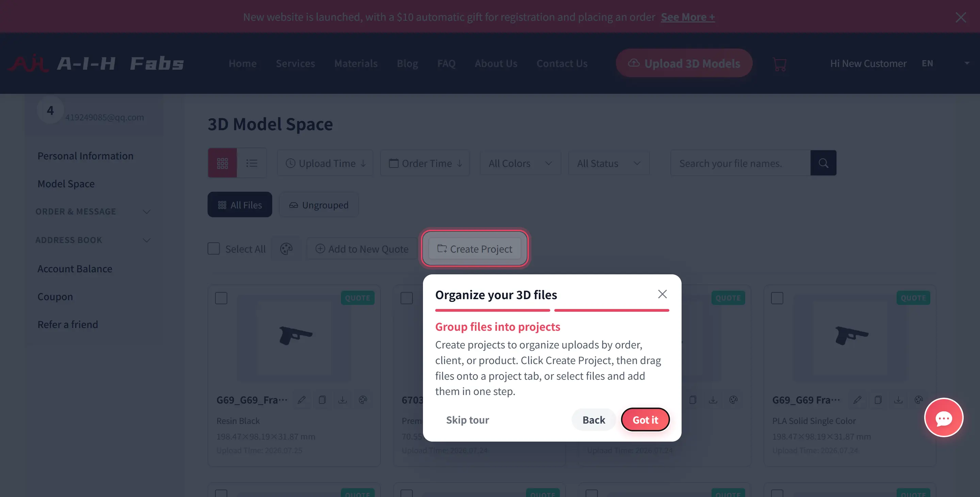Open the FAQ page
Viewport: 980px width, 497px height.
click(x=446, y=64)
